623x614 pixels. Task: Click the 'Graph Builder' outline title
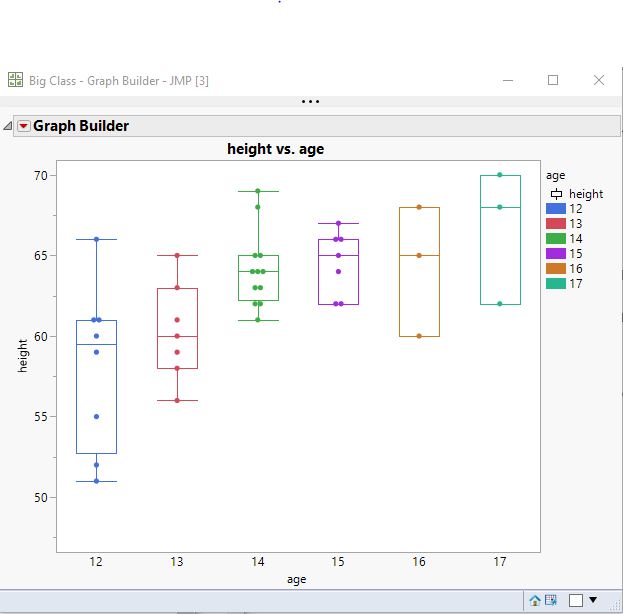pyautogui.click(x=81, y=126)
